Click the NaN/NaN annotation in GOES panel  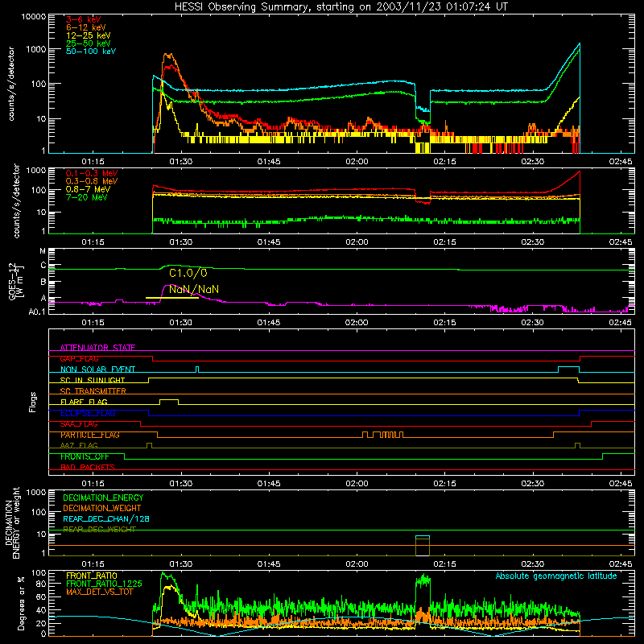(194, 289)
